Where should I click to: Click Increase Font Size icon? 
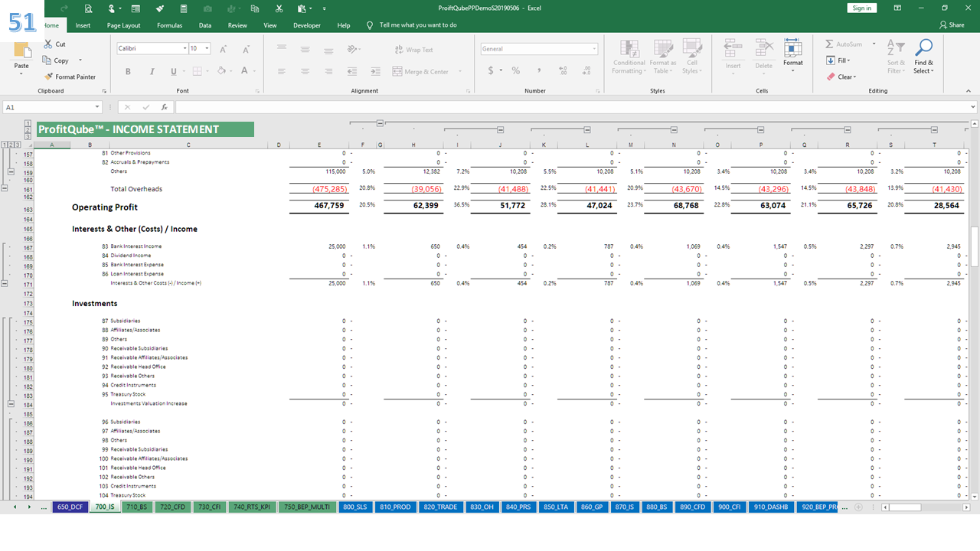(x=224, y=49)
